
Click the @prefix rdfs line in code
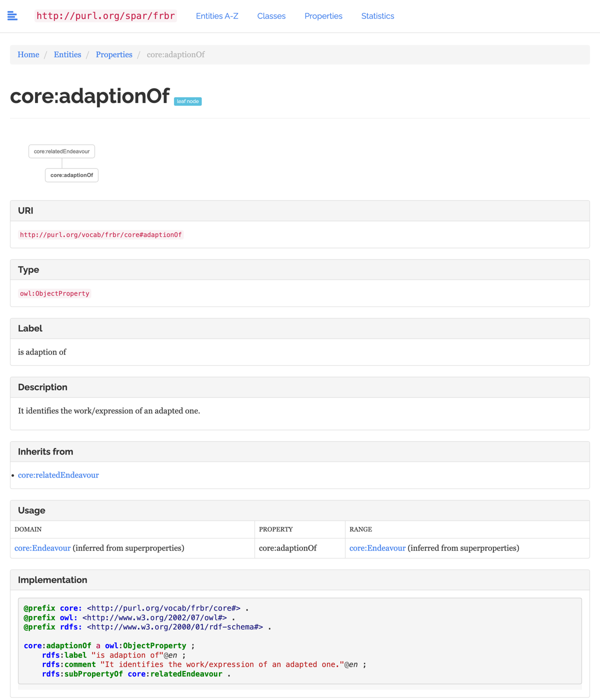148,627
